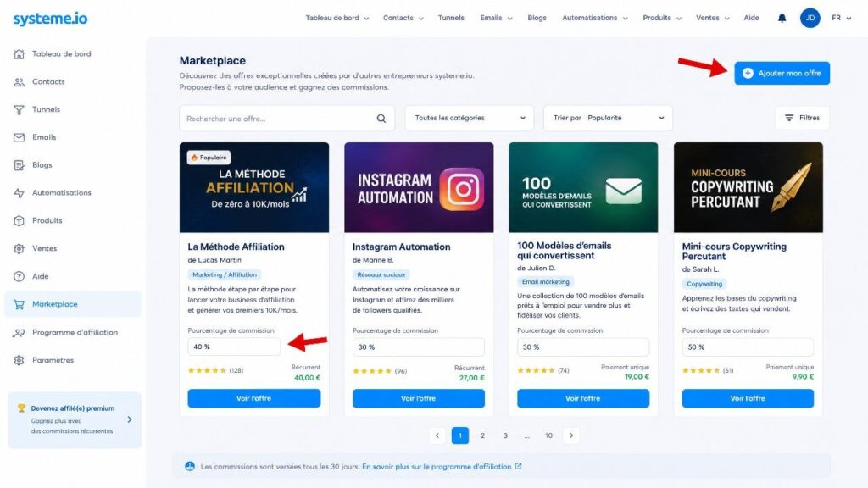The height and width of the screenshot is (488, 868).
Task: Click the Rechercher une offre search field
Action: click(x=287, y=119)
